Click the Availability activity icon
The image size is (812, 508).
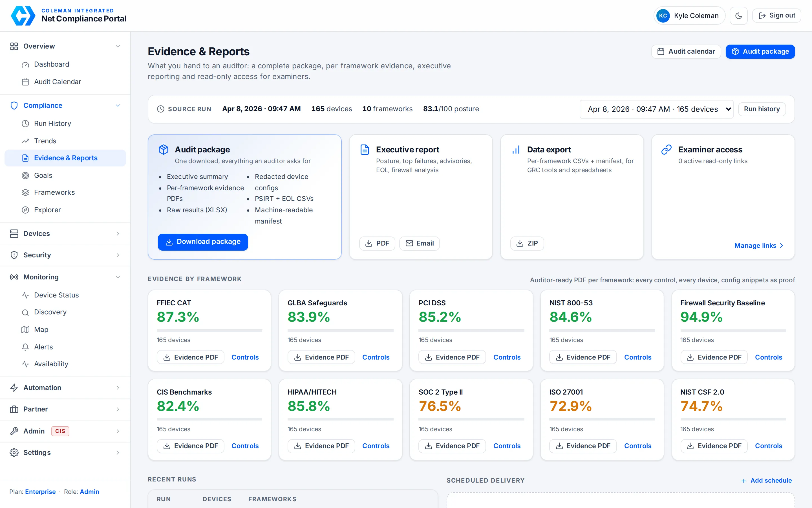pos(25,364)
